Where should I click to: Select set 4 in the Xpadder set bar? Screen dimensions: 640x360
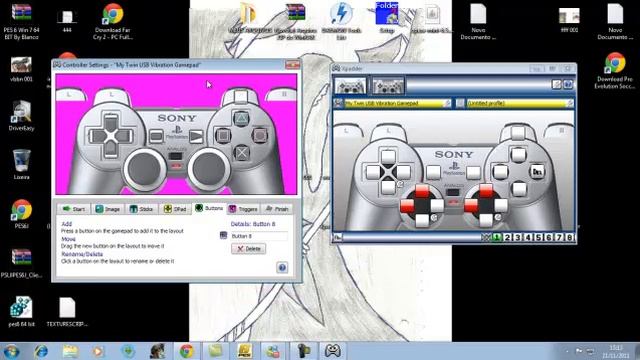528,237
